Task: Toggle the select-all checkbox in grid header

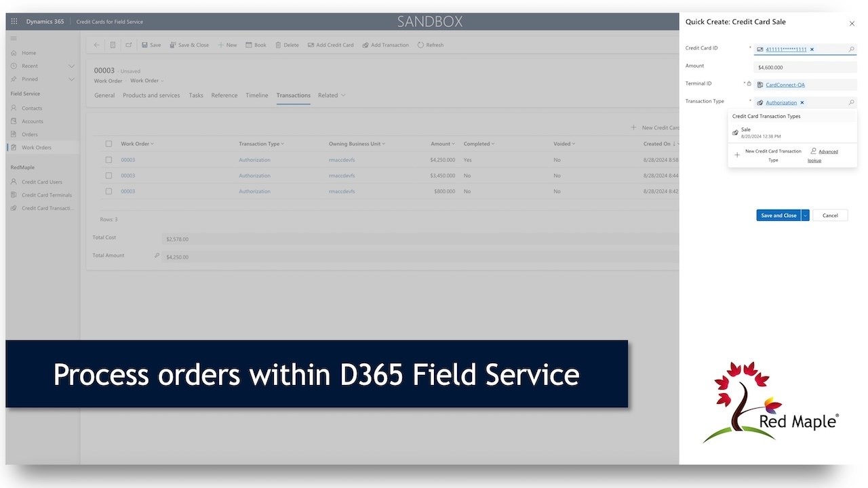Action: (x=108, y=144)
